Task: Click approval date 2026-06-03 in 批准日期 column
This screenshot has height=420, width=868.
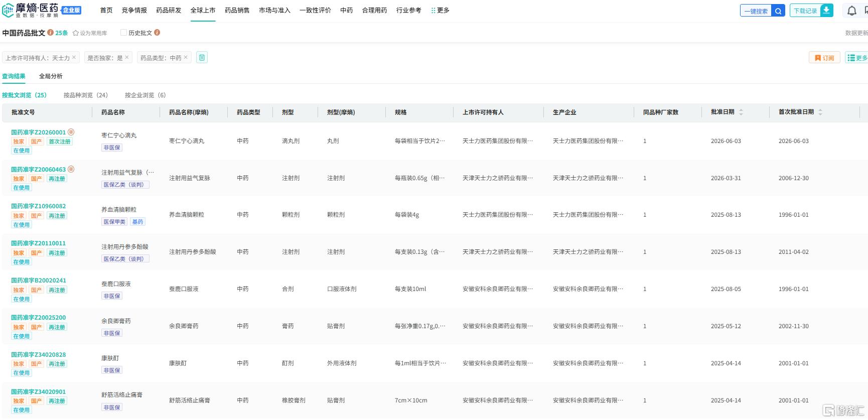Action: pos(726,141)
